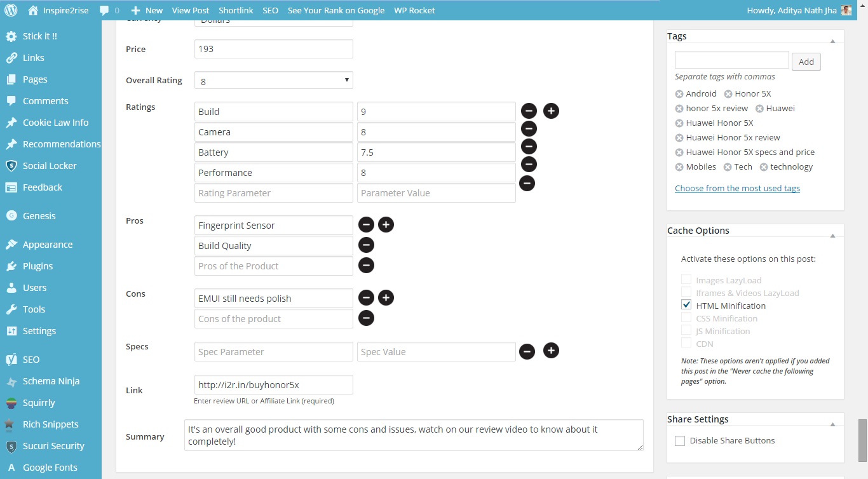Uncheck the HTML Minification option

pyautogui.click(x=686, y=305)
